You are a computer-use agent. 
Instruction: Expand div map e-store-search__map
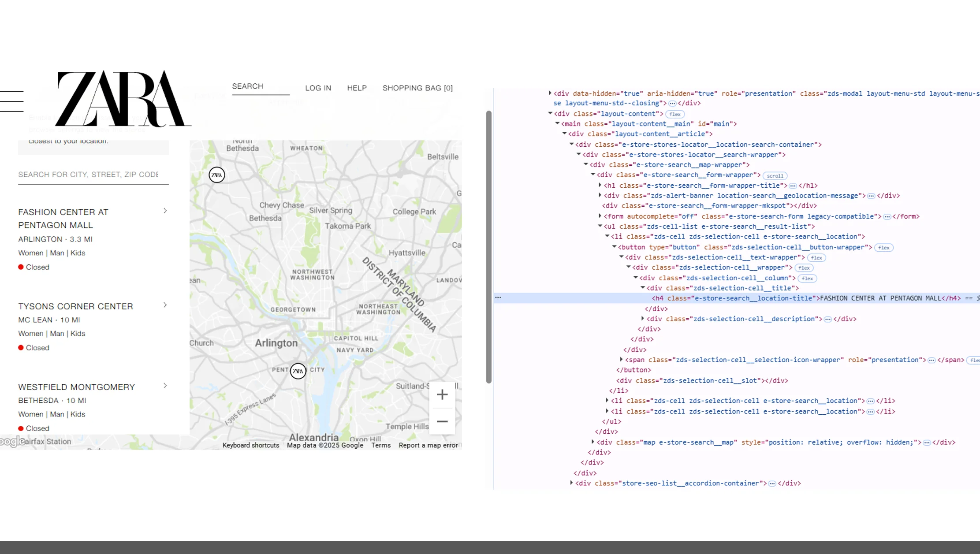pyautogui.click(x=593, y=442)
